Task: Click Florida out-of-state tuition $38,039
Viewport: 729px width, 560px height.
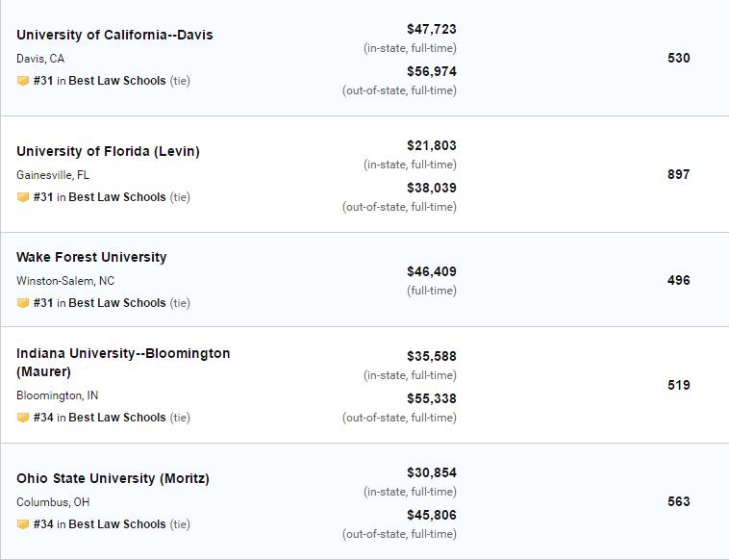Action: [x=431, y=188]
